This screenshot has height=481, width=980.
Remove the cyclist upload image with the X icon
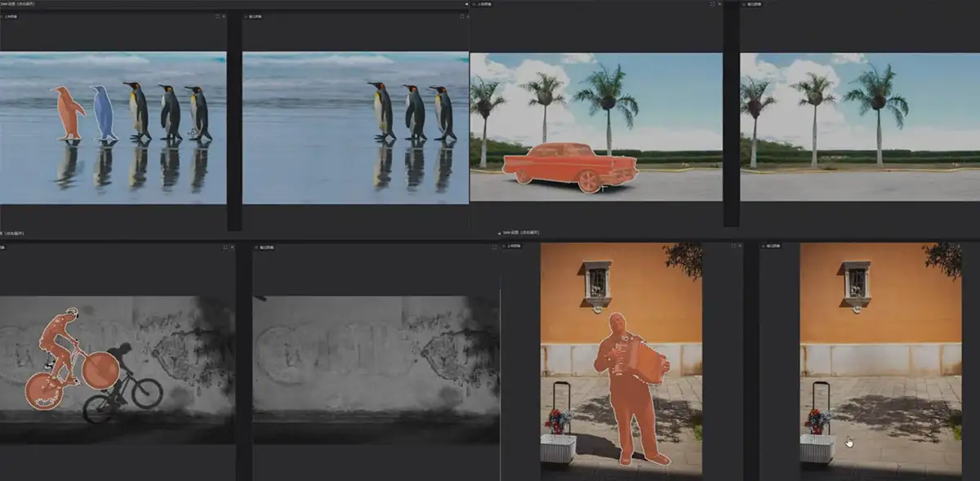click(232, 246)
